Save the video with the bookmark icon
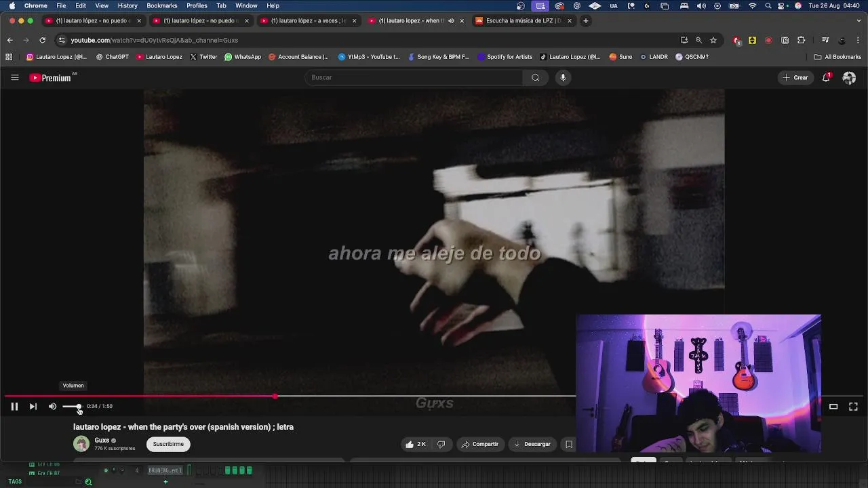 click(x=568, y=444)
